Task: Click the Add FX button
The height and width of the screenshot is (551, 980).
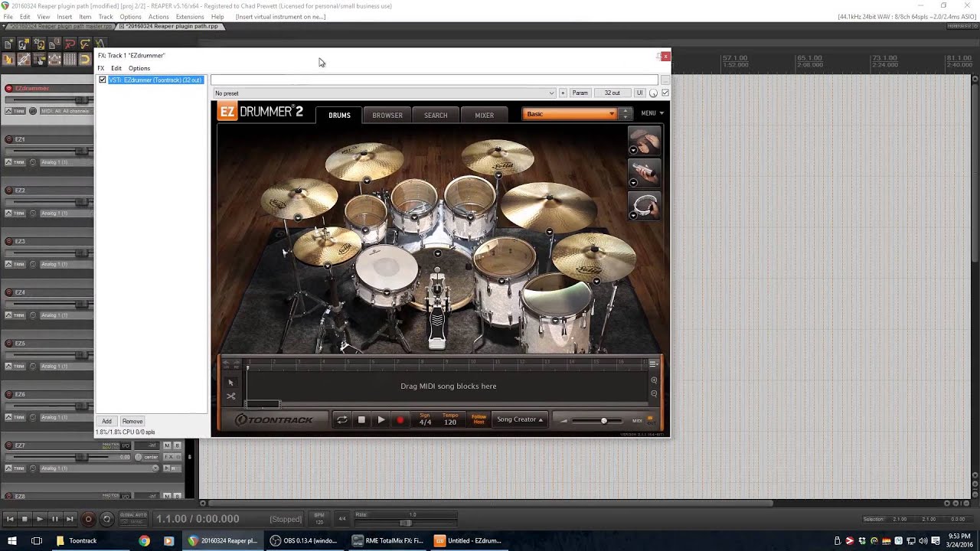Action: click(x=106, y=422)
